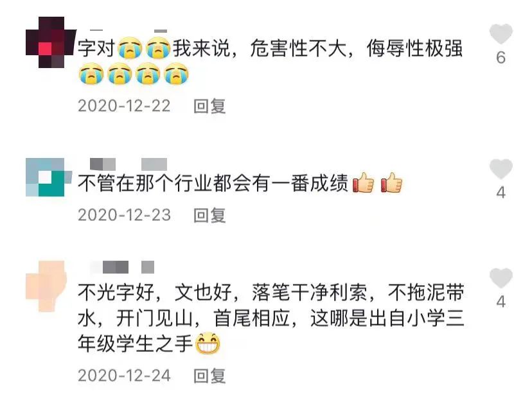The width and height of the screenshot is (532, 402).
Task: Like the comment about 行业 一番成绩
Action: click(501, 169)
